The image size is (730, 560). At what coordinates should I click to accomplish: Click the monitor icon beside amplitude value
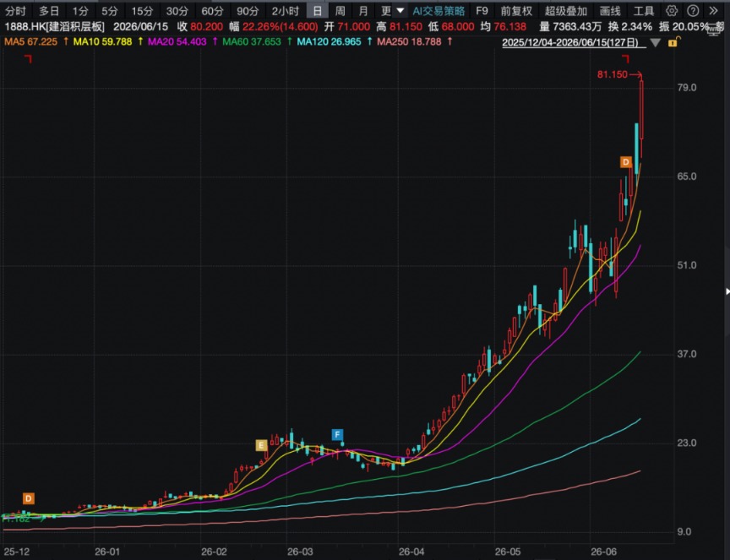(716, 30)
